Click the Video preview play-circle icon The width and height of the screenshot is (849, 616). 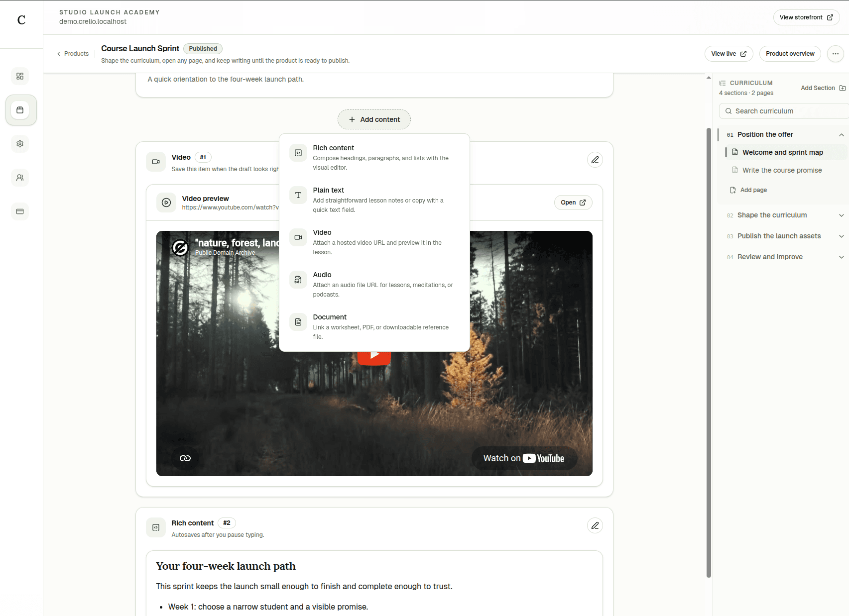tap(166, 203)
